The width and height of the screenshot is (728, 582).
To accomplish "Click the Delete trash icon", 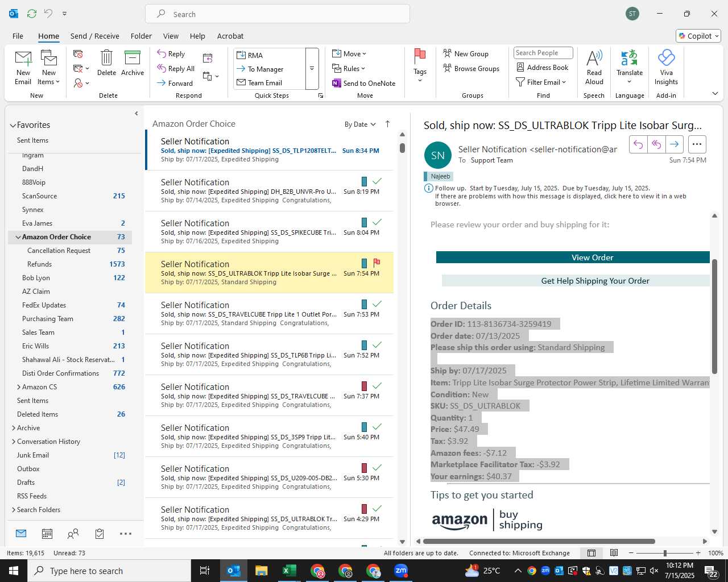I will (106, 58).
